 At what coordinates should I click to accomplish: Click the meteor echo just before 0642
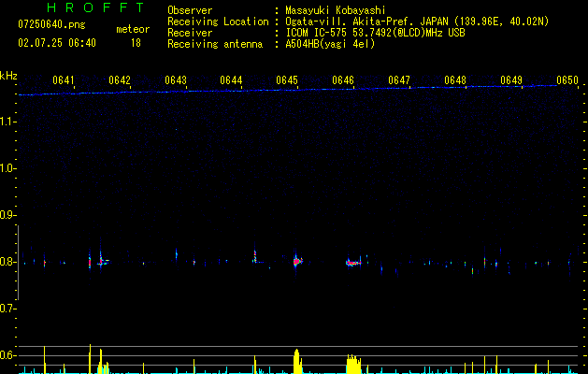(101, 260)
